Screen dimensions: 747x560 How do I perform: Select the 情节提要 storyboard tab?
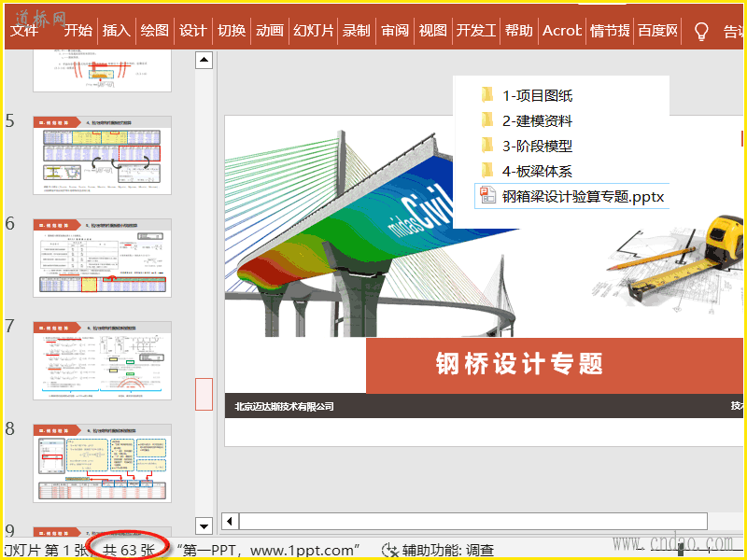click(610, 31)
